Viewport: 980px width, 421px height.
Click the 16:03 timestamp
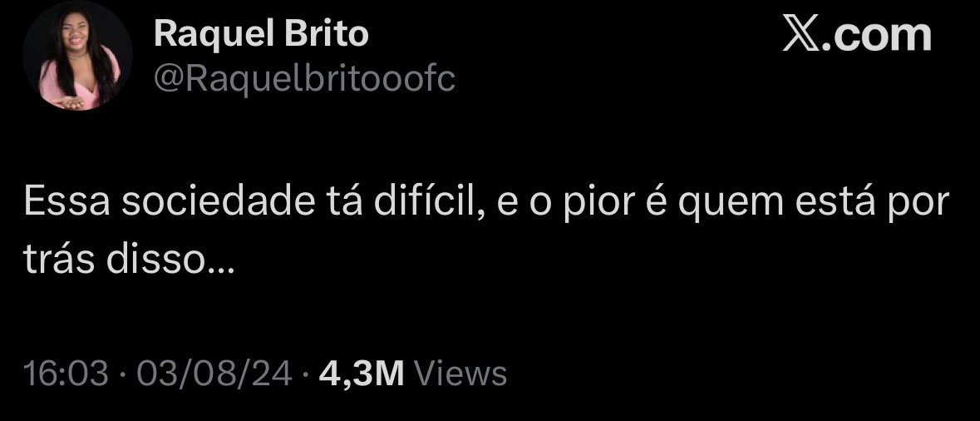[66, 374]
